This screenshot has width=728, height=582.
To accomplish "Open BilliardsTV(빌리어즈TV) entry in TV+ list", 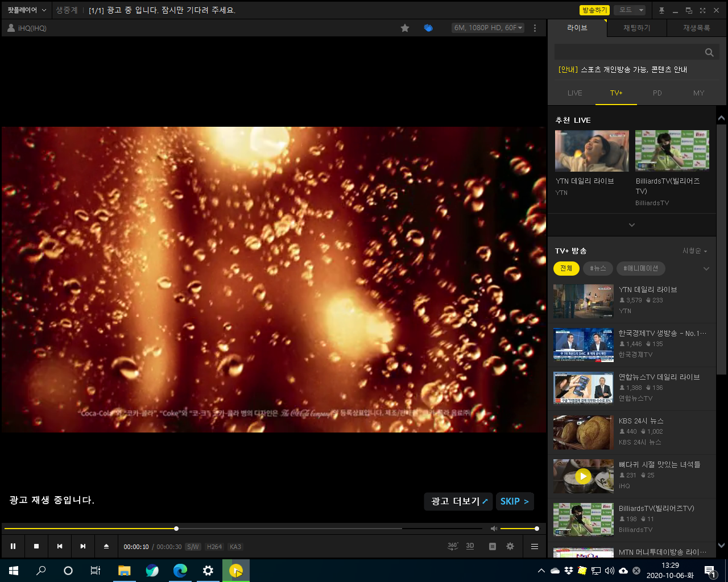I will tap(632, 520).
